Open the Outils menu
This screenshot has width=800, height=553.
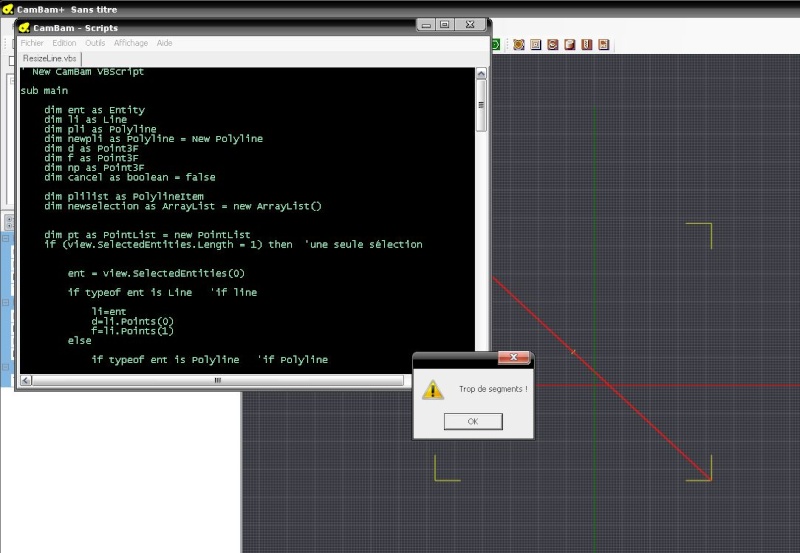[95, 43]
